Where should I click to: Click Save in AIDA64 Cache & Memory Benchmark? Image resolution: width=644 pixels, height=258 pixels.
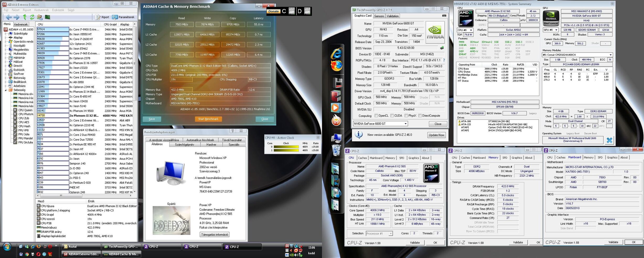tap(152, 119)
